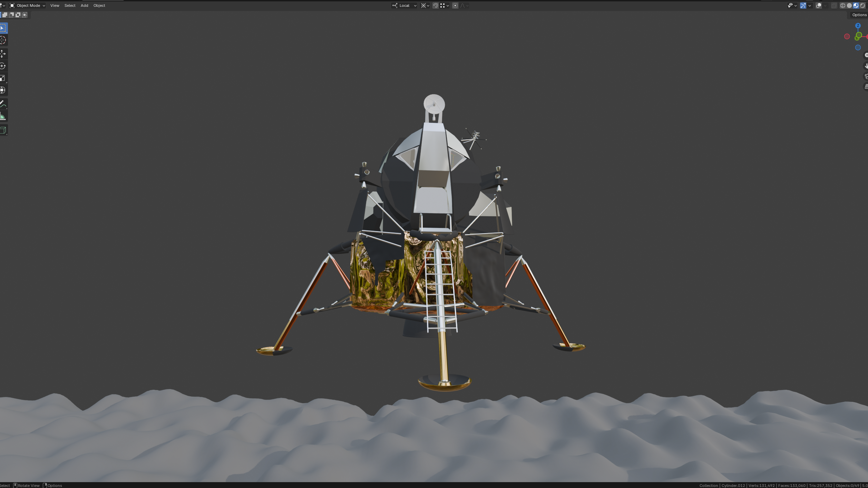868x488 pixels.
Task: Expand the overlays settings dropdown arrow
Action: click(x=825, y=6)
